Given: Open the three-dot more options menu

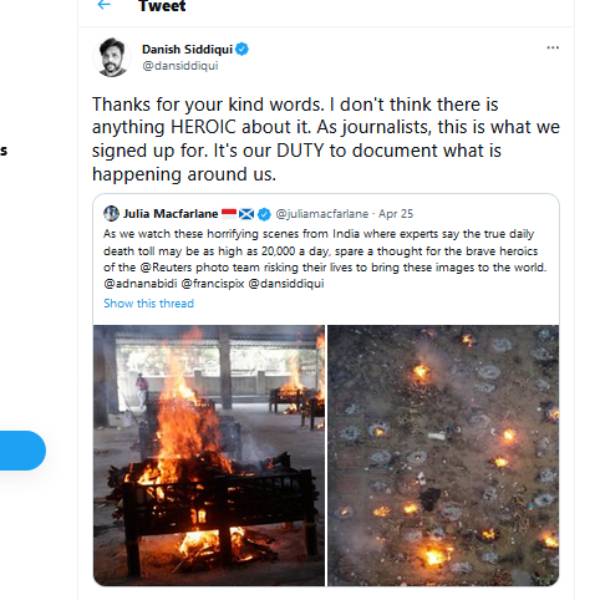Looking at the screenshot, I should pos(552,48).
